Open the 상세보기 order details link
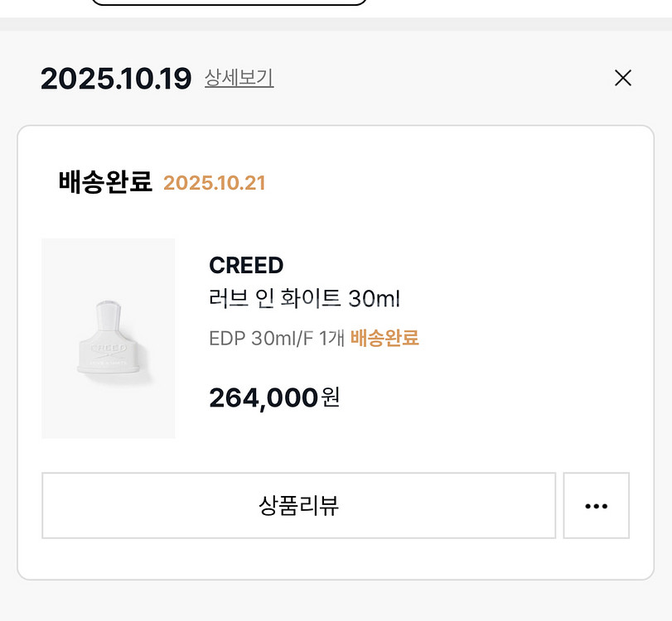 tap(237, 79)
